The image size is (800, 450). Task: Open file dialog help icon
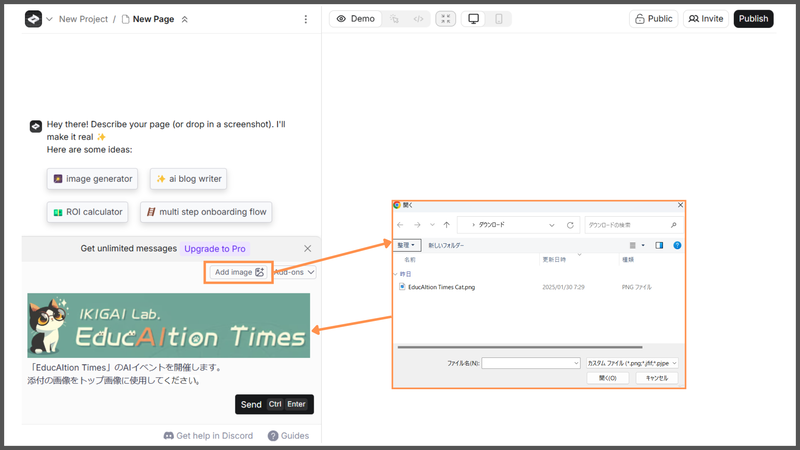pos(677,245)
